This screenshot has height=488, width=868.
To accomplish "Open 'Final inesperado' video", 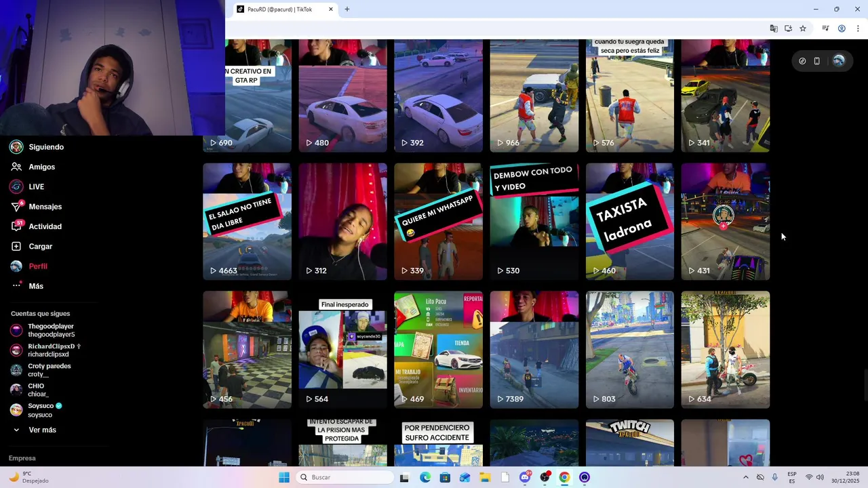I will click(x=343, y=350).
